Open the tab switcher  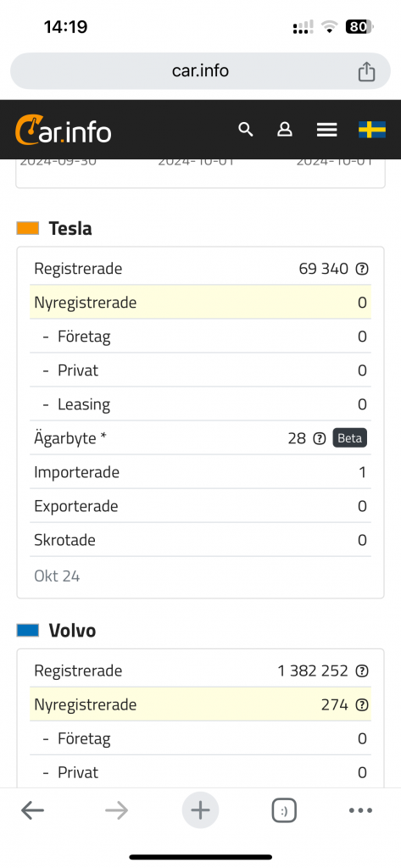(x=284, y=811)
